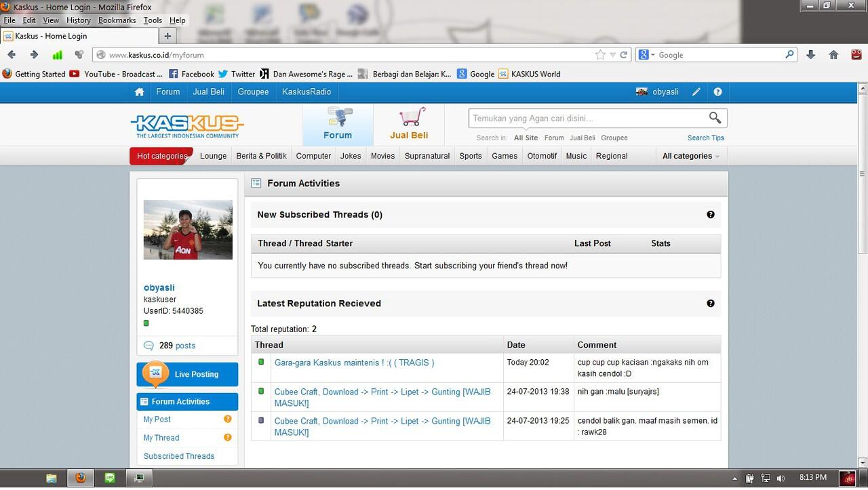Click the volume speaker icon in system tray

click(781, 478)
